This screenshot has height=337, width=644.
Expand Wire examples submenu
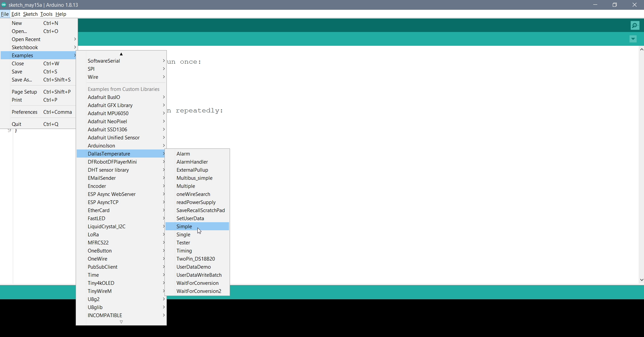(x=121, y=77)
